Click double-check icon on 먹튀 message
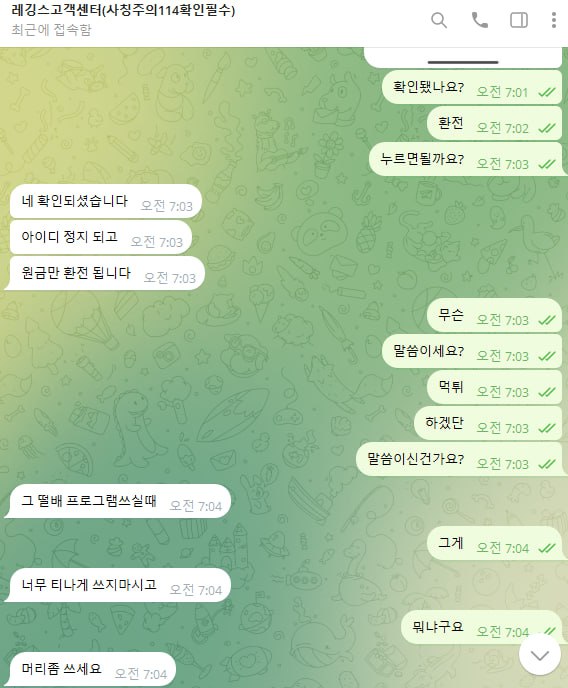The height and width of the screenshot is (688, 568). click(547, 392)
